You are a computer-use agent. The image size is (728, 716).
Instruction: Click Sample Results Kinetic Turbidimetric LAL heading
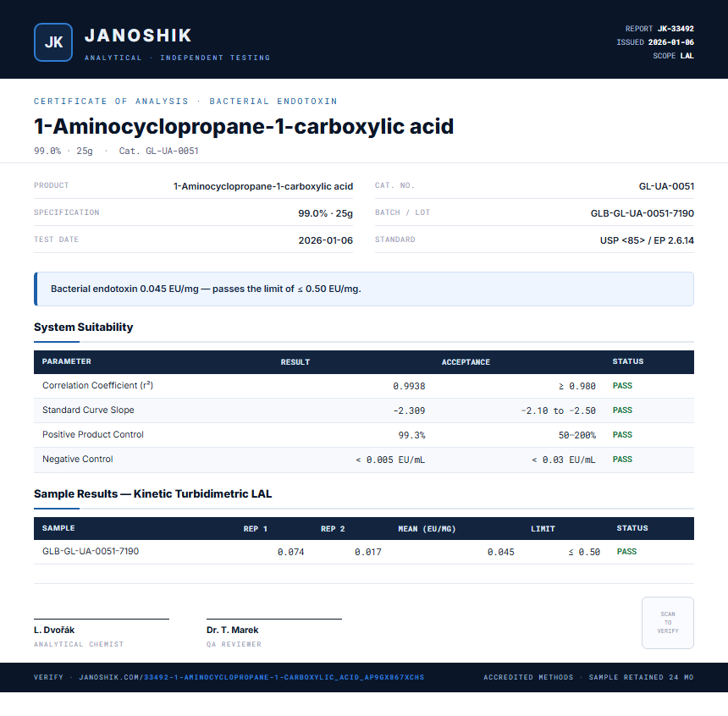tap(152, 493)
